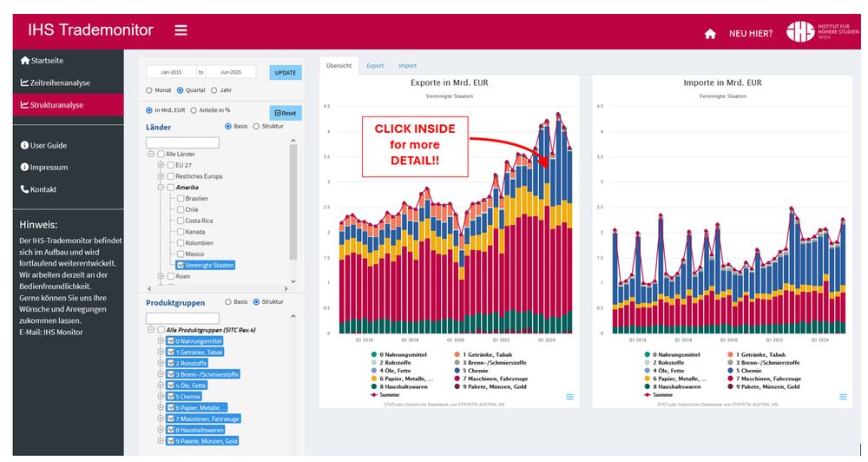Open Zeitreihenanalyse in sidebar
The width and height of the screenshot is (868, 462).
tap(56, 82)
